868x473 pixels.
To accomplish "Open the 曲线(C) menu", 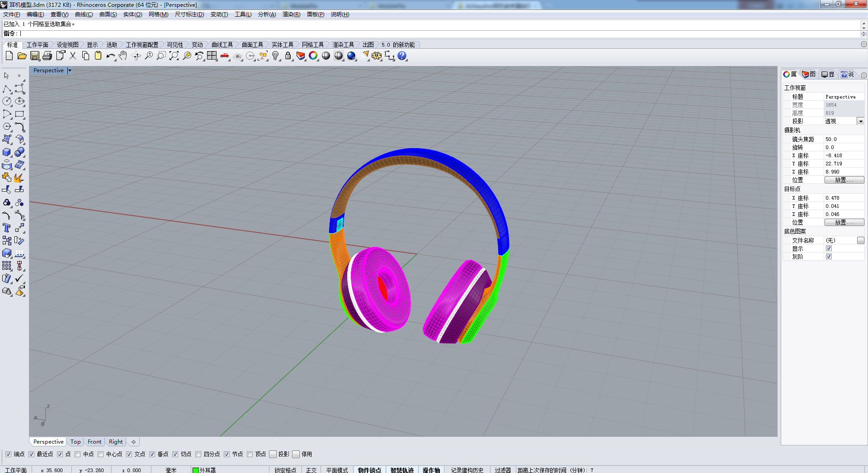I will pyautogui.click(x=84, y=14).
